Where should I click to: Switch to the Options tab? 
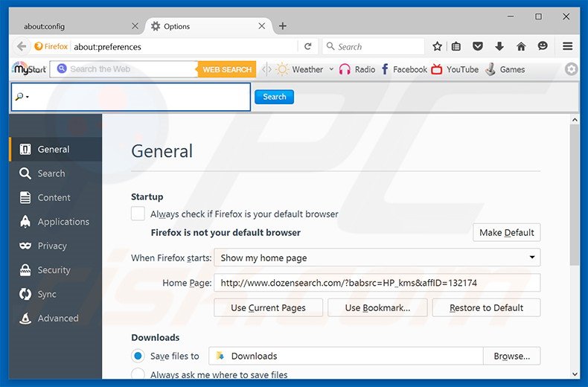pyautogui.click(x=209, y=26)
